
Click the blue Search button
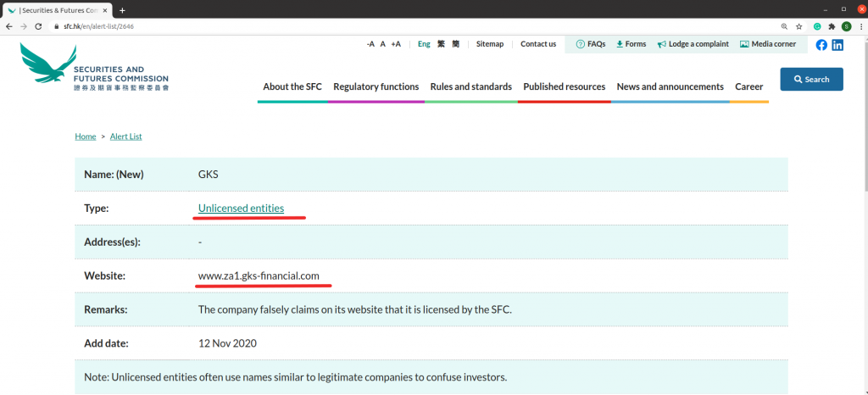point(811,79)
